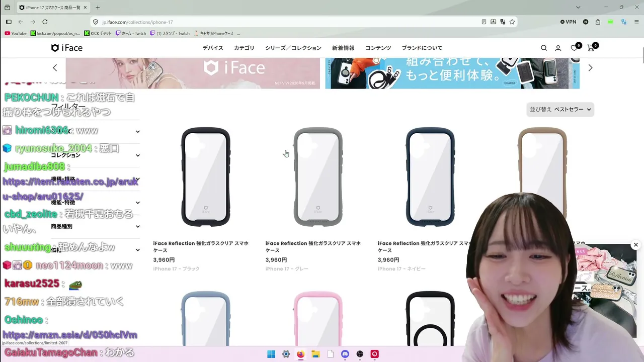
Task: Open Discord from the taskbar
Action: (345, 354)
